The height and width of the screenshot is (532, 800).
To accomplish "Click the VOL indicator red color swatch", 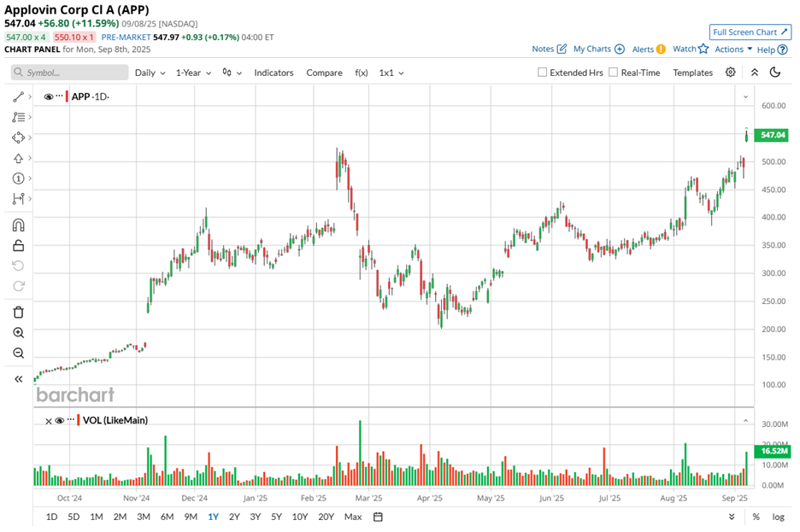I will [x=78, y=420].
